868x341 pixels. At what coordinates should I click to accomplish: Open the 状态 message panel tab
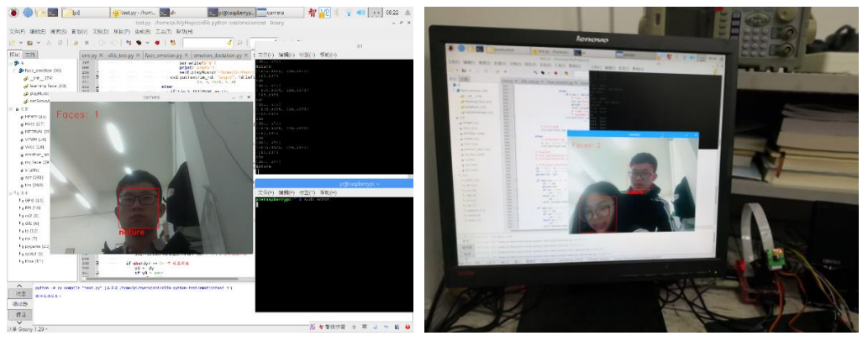(x=20, y=293)
